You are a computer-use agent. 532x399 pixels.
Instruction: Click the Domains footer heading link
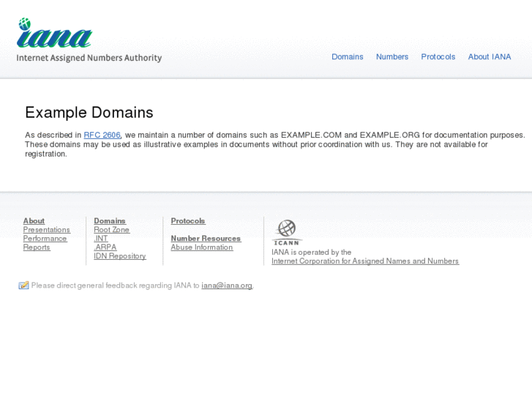(110, 220)
